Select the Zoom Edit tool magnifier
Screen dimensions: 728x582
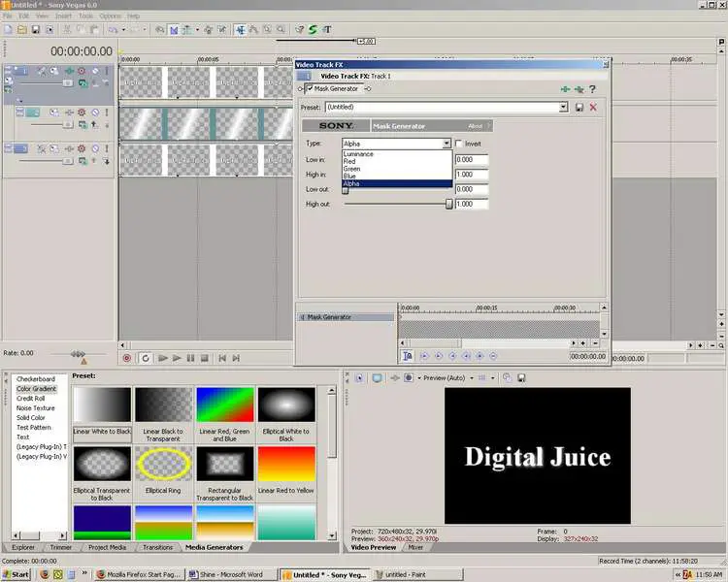pyautogui.click(x=281, y=30)
